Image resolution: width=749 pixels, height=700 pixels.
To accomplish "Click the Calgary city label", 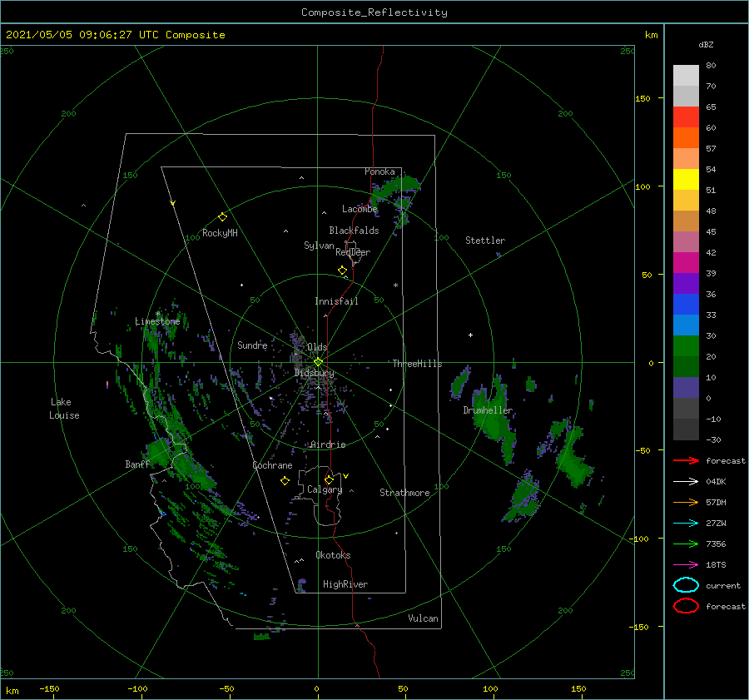I will coord(325,489).
